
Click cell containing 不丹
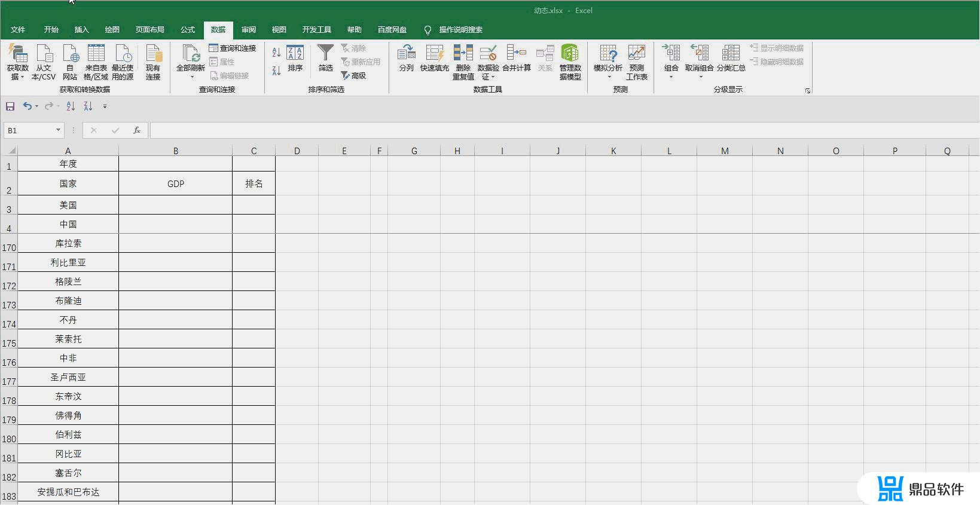[68, 320]
